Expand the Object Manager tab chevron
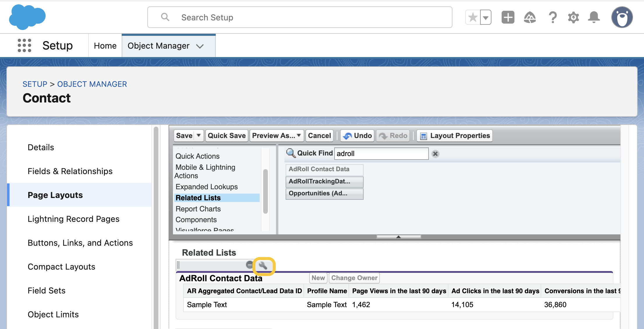Viewport: 644px width, 329px height. coord(200,46)
